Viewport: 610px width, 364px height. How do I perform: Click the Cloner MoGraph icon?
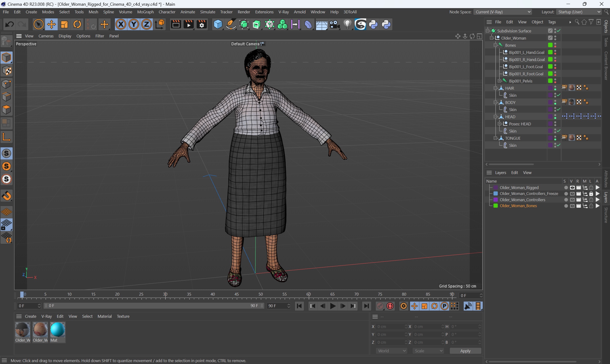(282, 24)
